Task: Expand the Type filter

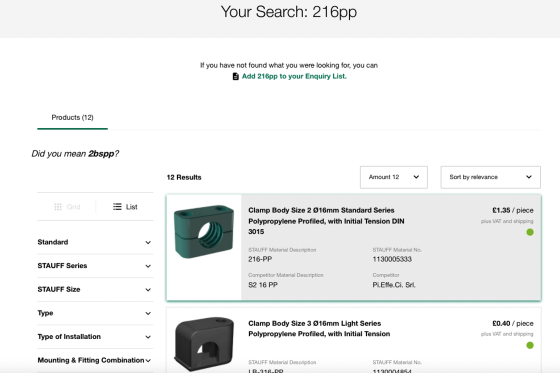Action: pyautogui.click(x=95, y=313)
